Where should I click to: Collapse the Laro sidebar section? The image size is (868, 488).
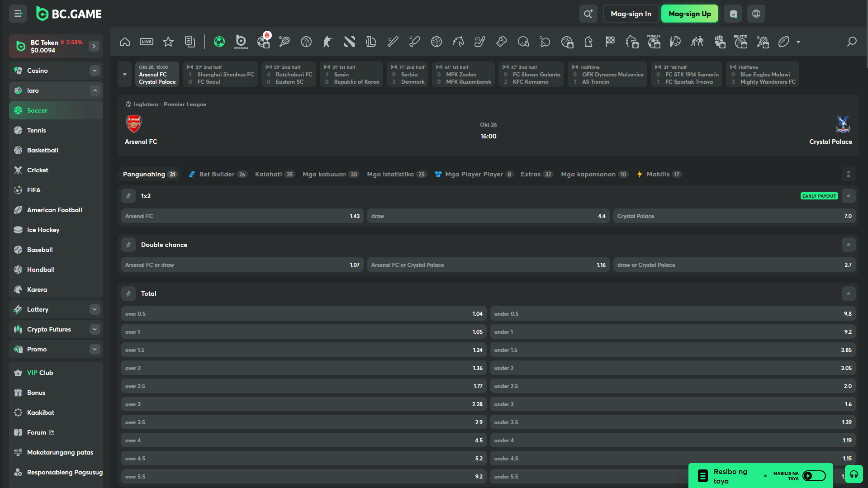95,90
